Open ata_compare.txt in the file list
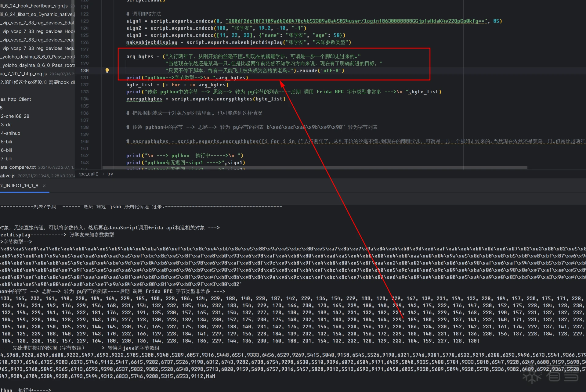 tap(18, 167)
